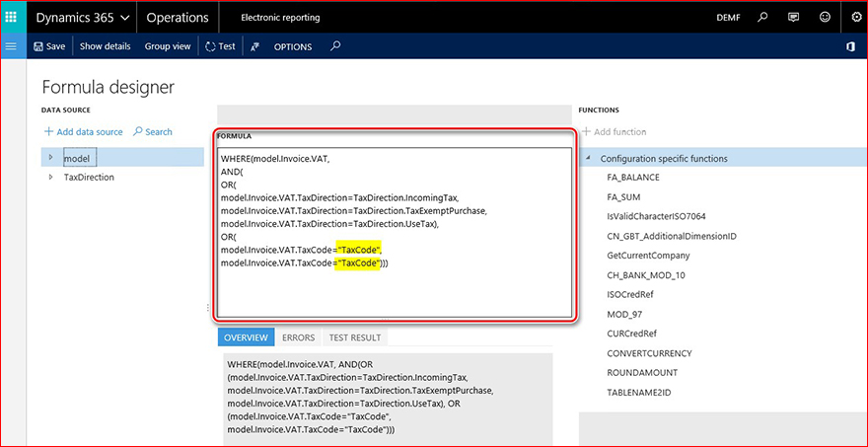Collapse Configuration specific functions
The image size is (868, 447).
point(587,159)
